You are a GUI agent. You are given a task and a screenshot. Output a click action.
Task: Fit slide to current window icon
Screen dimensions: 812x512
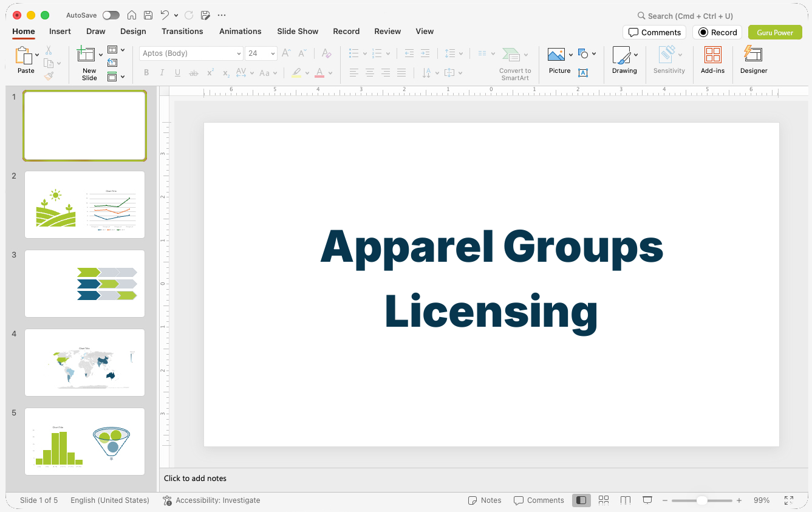point(789,500)
